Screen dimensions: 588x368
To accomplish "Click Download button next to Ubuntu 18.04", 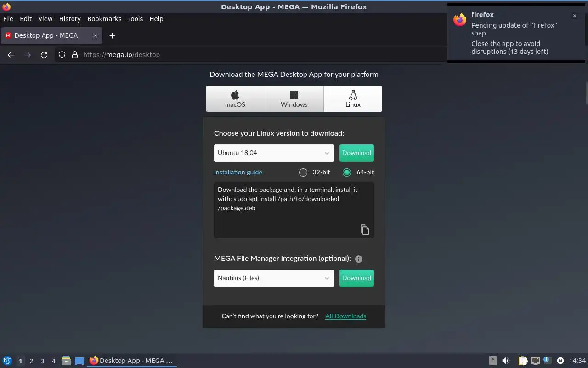I will [x=356, y=153].
